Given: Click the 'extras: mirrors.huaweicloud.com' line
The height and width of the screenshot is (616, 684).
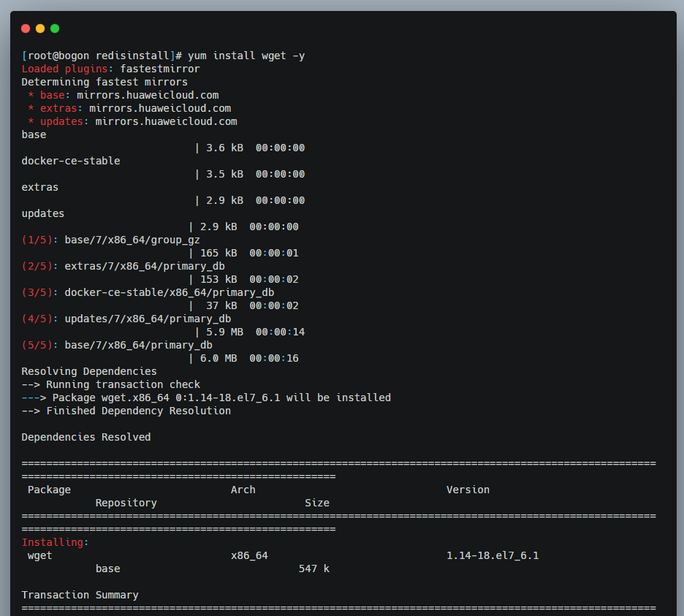Looking at the screenshot, I should point(129,108).
